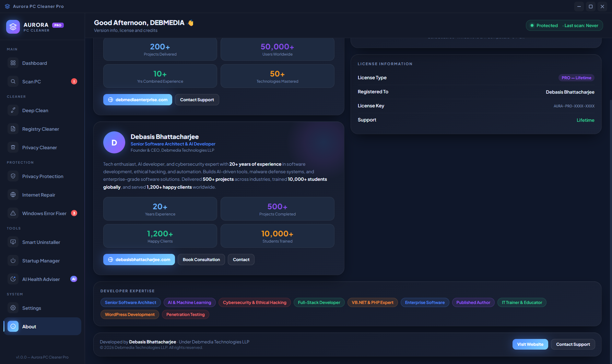This screenshot has width=612, height=364.
Task: Click the Dashboard grid icon
Action: point(13,63)
